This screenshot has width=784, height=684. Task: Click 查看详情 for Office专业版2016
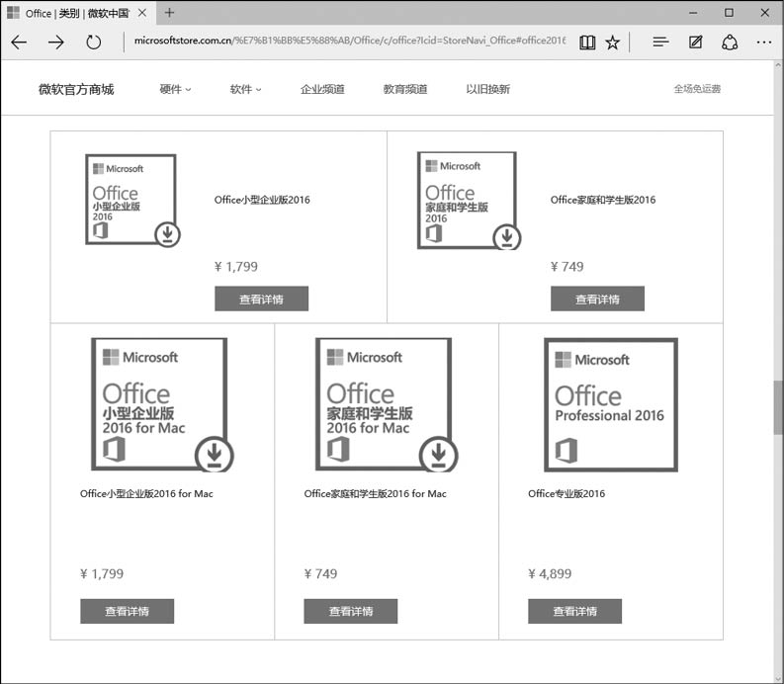[575, 612]
